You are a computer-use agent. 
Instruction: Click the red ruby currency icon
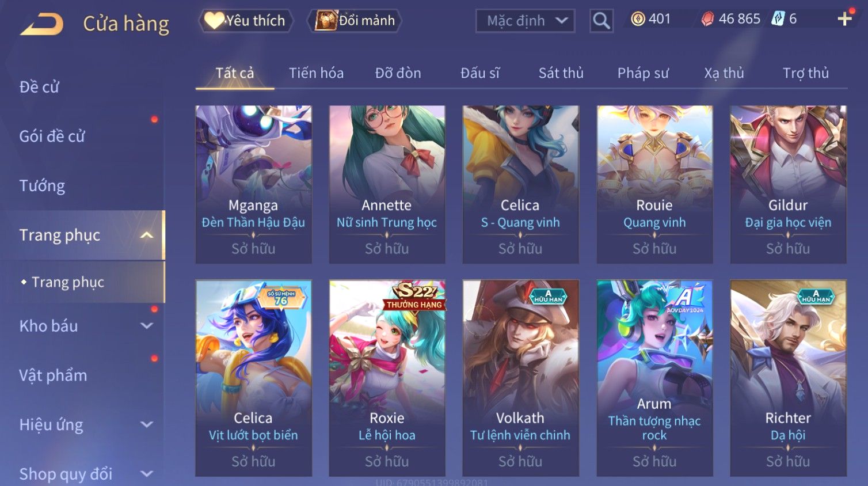[x=707, y=19]
